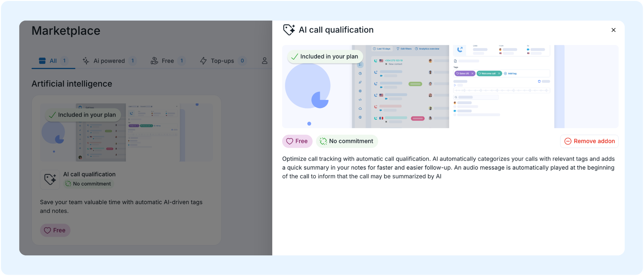Click the Remove addon button
Screen dimensions: 644x276
click(589, 141)
